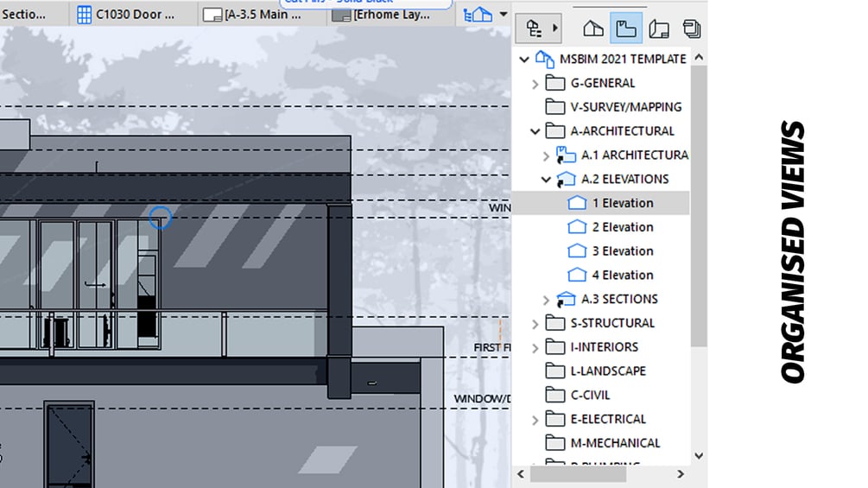
Task: Click the 'C-CIVIL' folder label
Action: [x=590, y=395]
